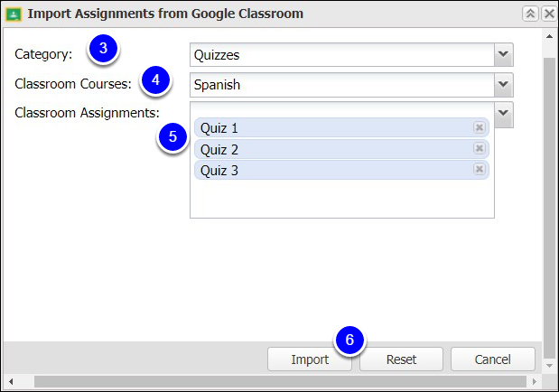559x392 pixels.
Task: Cancel the import dialog
Action: [x=493, y=359]
